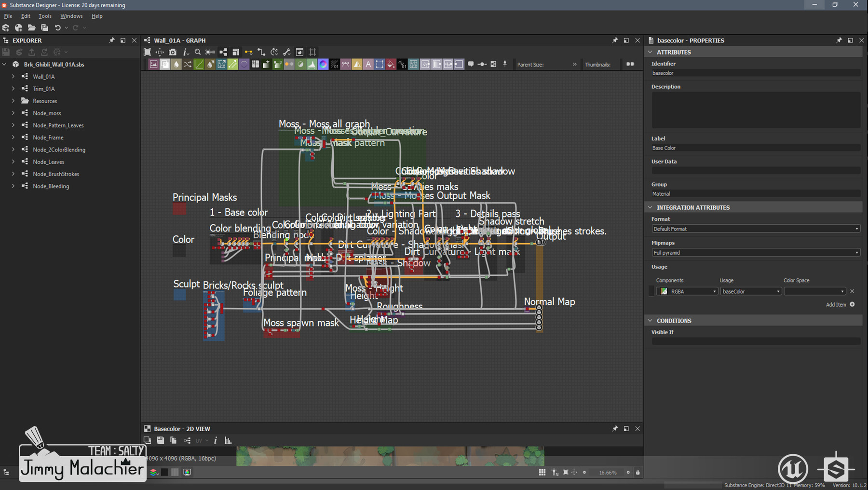Save the 2D view image (disk icon)
This screenshot has height=490, width=868.
(161, 440)
